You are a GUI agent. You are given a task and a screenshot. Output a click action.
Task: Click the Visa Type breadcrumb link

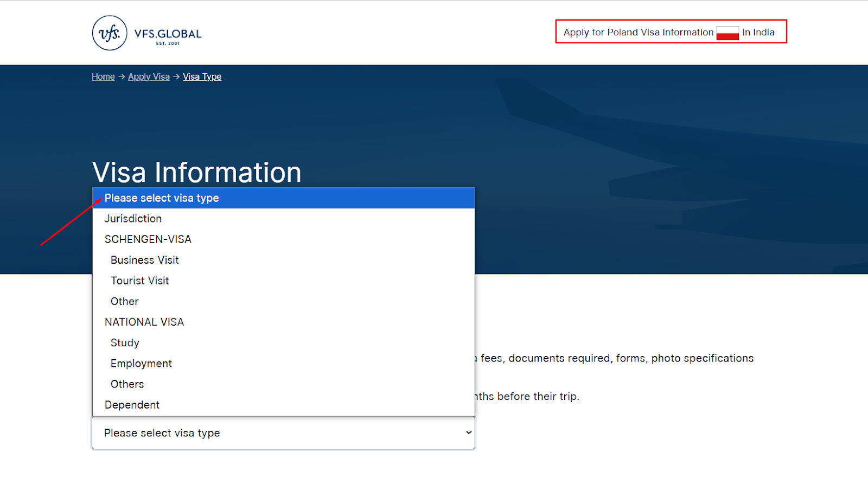[202, 77]
